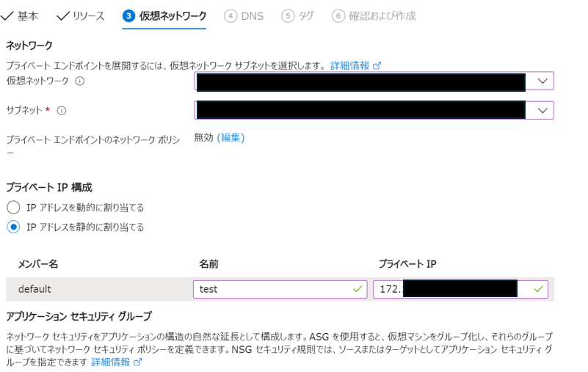The width and height of the screenshot is (588, 372).
Task: Click the green checkmark in プライベート IP field
Action: pyautogui.click(x=539, y=289)
